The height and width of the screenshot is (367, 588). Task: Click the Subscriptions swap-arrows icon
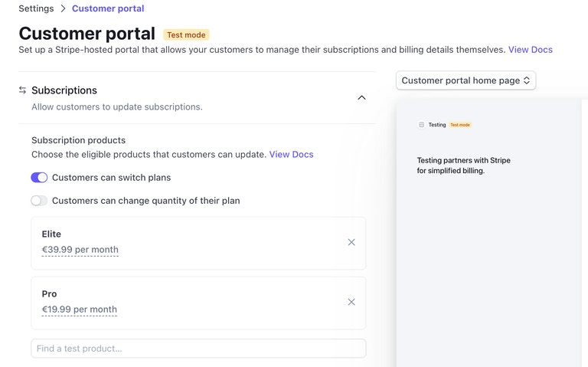(x=23, y=90)
